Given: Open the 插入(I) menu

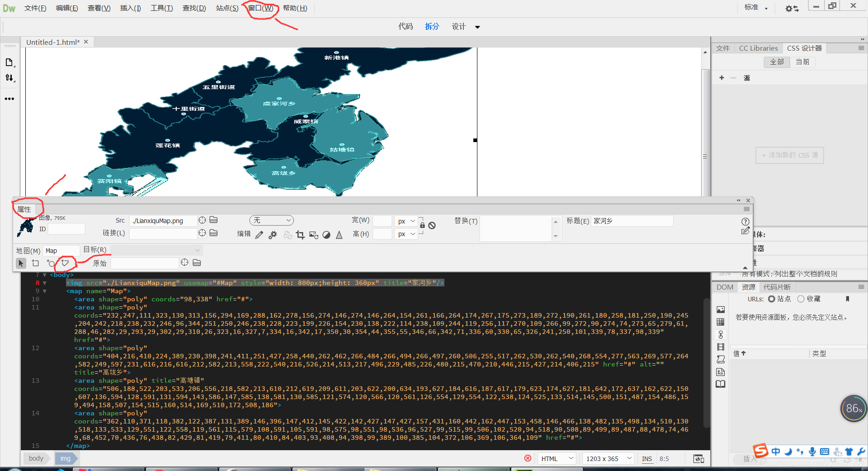Looking at the screenshot, I should (x=131, y=8).
